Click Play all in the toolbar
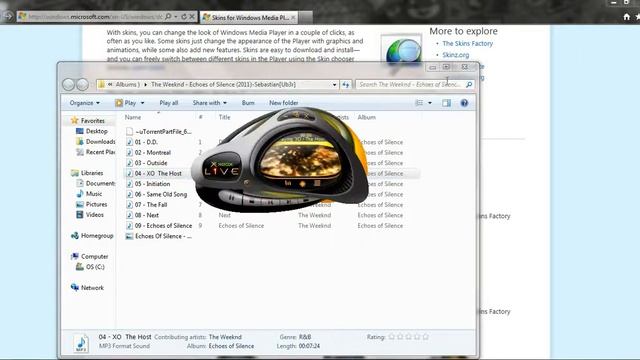This screenshot has width=640, height=360. point(169,103)
